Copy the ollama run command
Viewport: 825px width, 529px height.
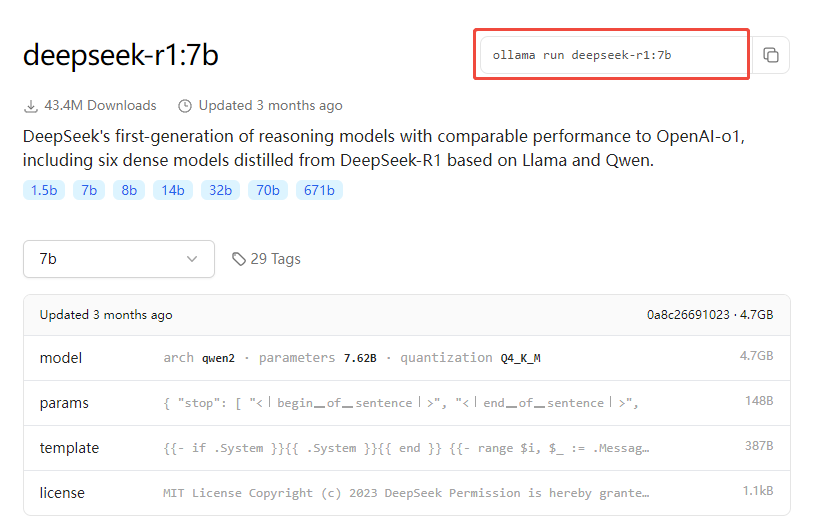click(771, 55)
